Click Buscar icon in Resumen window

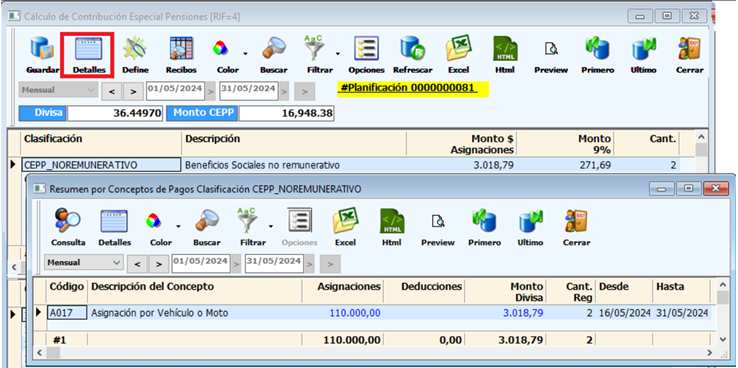[x=207, y=221]
